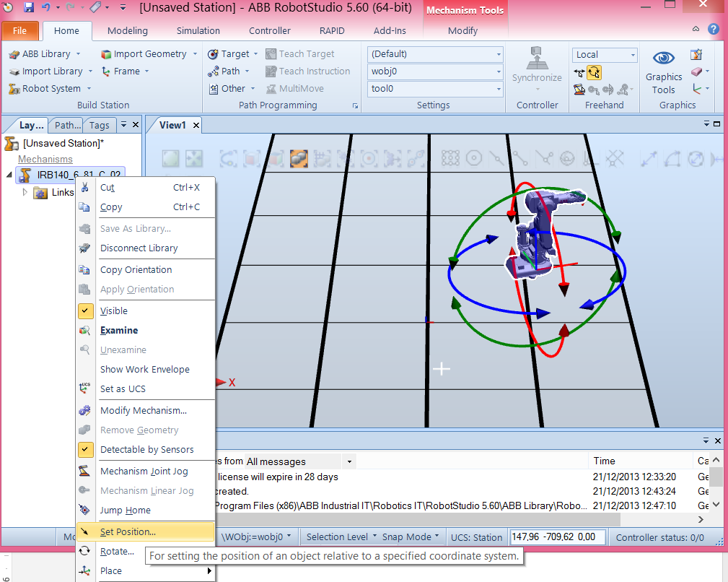Screen dimensions: 728x582
Task: Click the Modify Mechanism gear icon
Action: (x=85, y=410)
